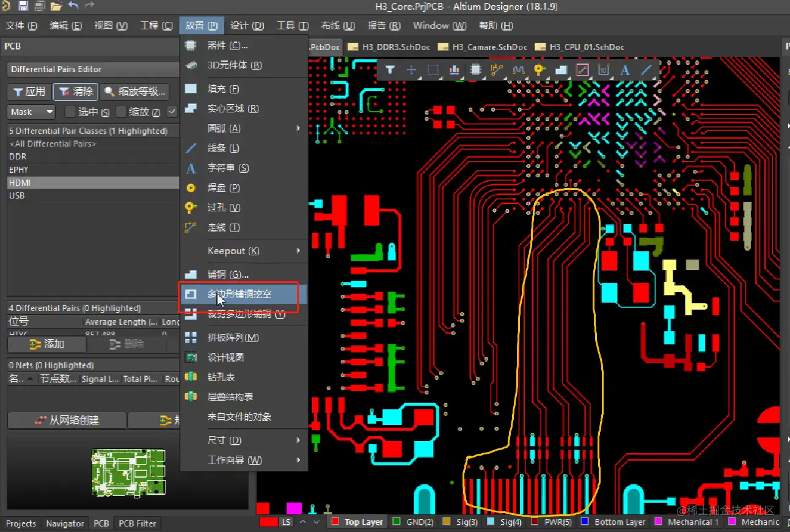This screenshot has height=532, width=790.
Task: Click the text string 'A' icon in the active bar
Action: tap(625, 70)
